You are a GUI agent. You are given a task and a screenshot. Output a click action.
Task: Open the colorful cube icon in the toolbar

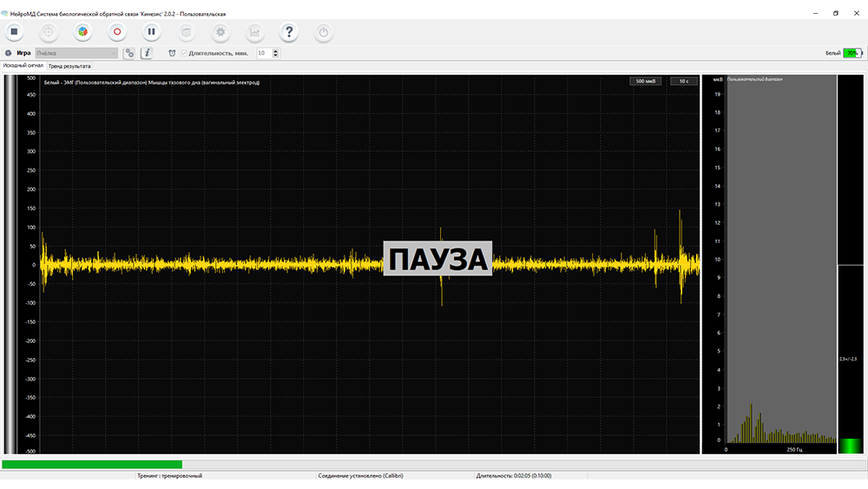(82, 31)
